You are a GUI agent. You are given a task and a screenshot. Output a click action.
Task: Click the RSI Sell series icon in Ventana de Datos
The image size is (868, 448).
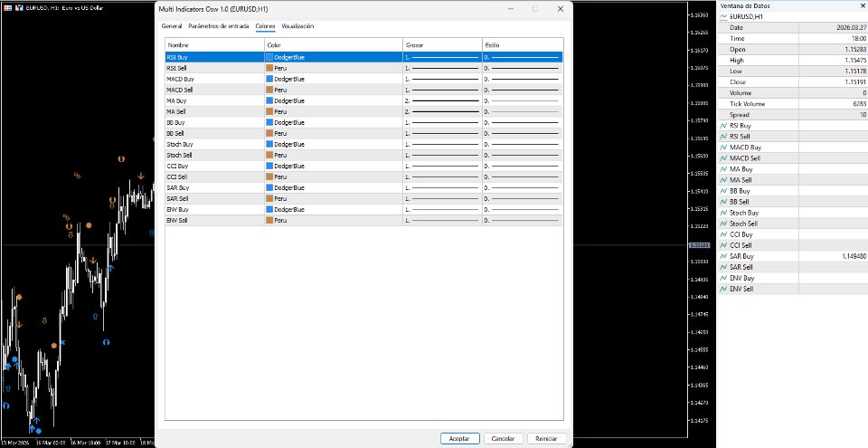click(723, 137)
